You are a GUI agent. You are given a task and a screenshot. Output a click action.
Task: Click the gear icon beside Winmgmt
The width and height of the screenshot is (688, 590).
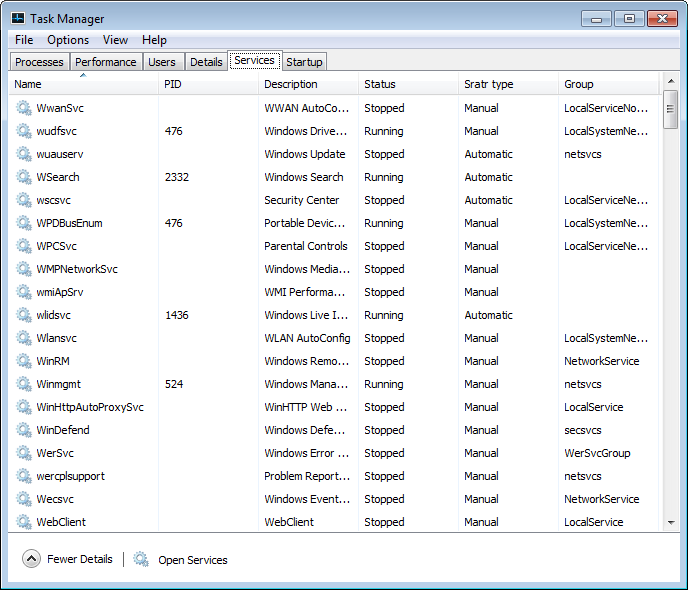tap(24, 384)
